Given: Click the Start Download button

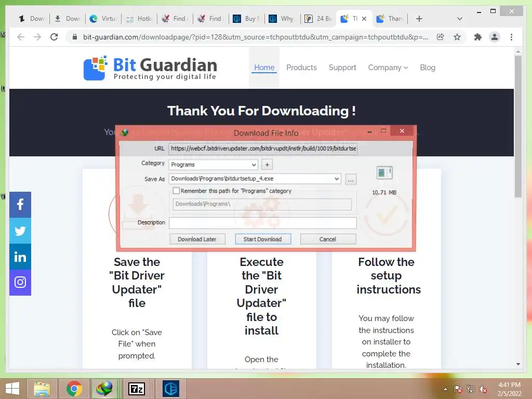Looking at the screenshot, I should click(x=262, y=239).
